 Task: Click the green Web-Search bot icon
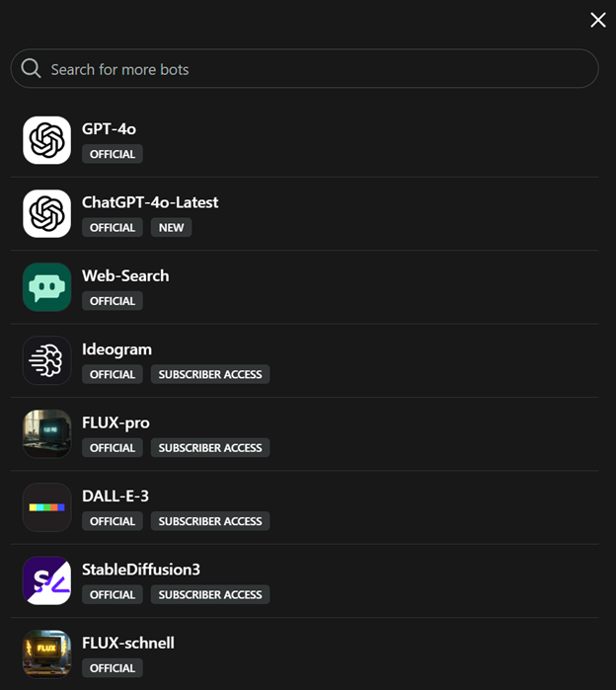pyautogui.click(x=46, y=287)
